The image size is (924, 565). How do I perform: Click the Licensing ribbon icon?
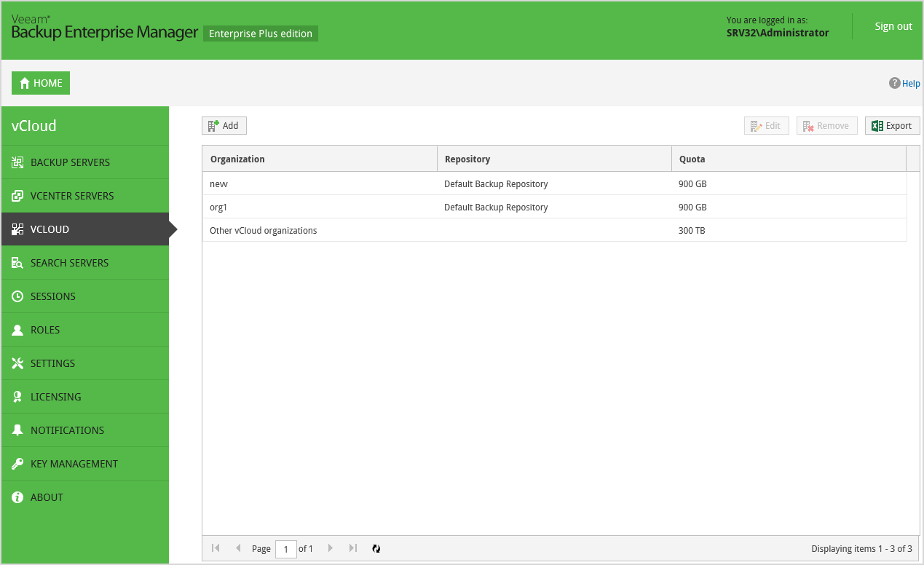click(x=17, y=397)
